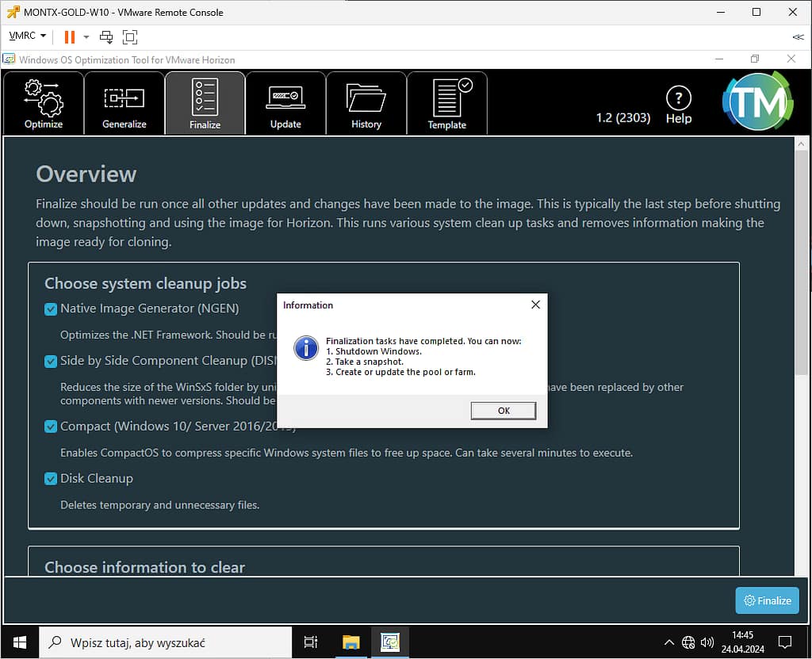This screenshot has width=812, height=659.
Task: Open the Optimize tab
Action: (x=44, y=103)
